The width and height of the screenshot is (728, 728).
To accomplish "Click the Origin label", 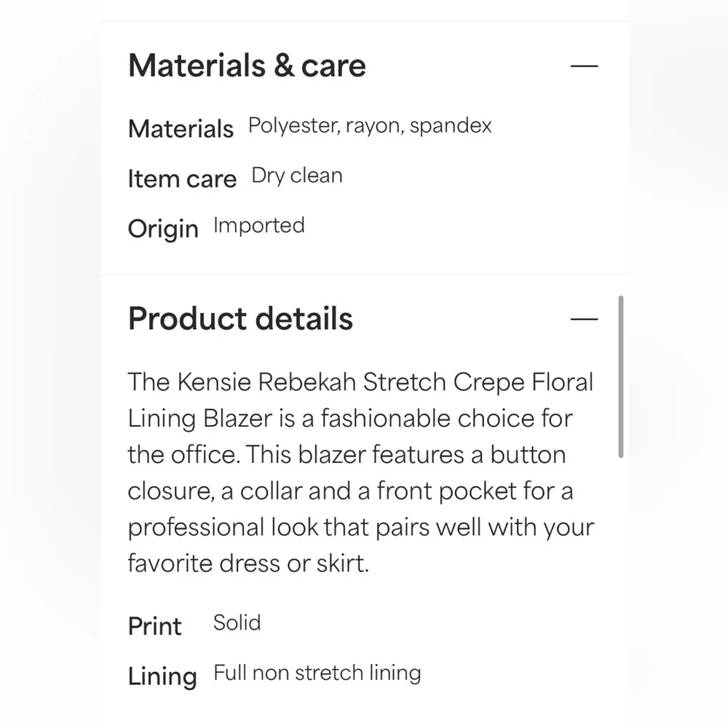I will pyautogui.click(x=163, y=229).
